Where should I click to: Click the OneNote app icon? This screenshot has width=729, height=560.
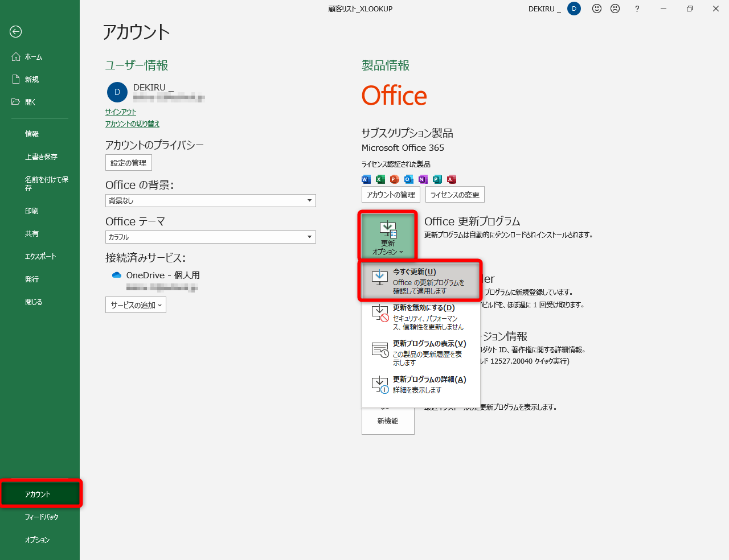[x=423, y=179]
